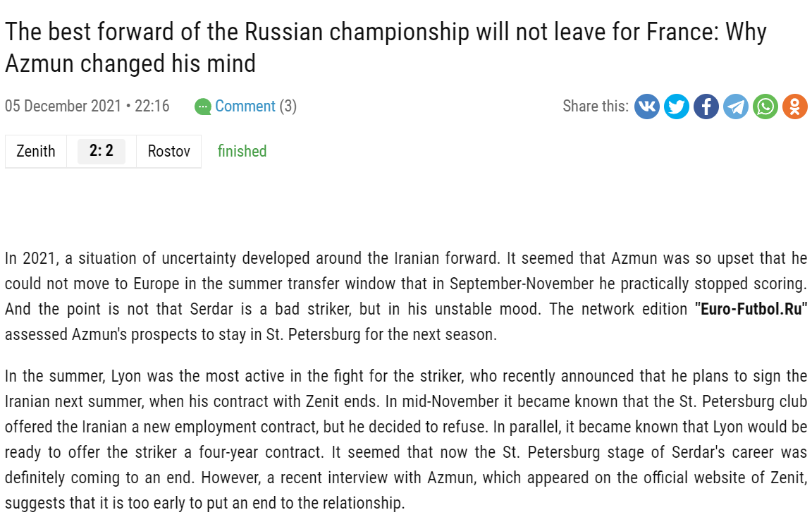
Task: Share the article on Odnoklassniki
Action: pyautogui.click(x=794, y=107)
